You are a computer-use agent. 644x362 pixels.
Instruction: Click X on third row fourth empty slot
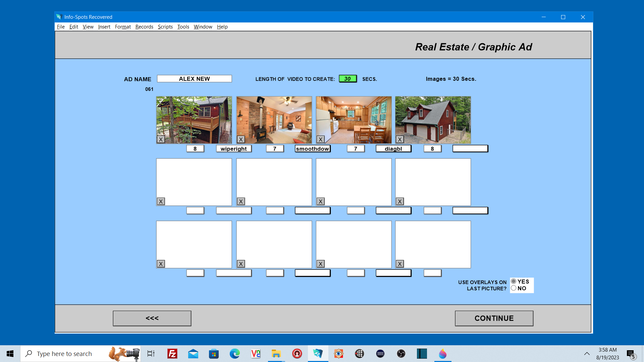click(x=400, y=264)
